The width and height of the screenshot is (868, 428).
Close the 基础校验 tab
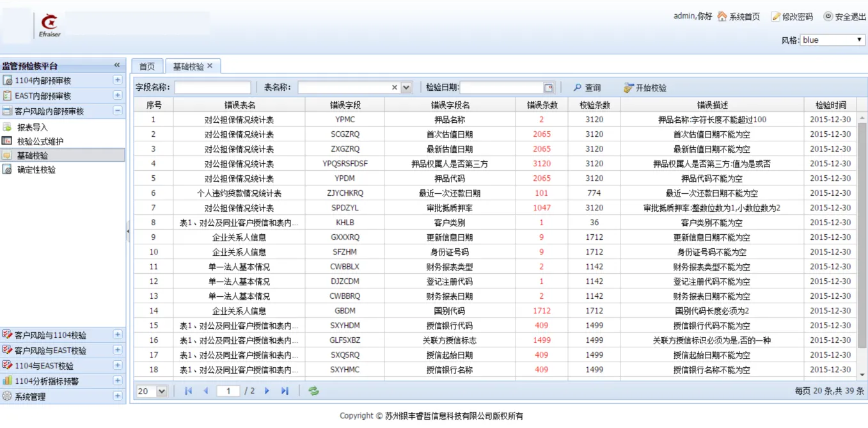tap(210, 66)
